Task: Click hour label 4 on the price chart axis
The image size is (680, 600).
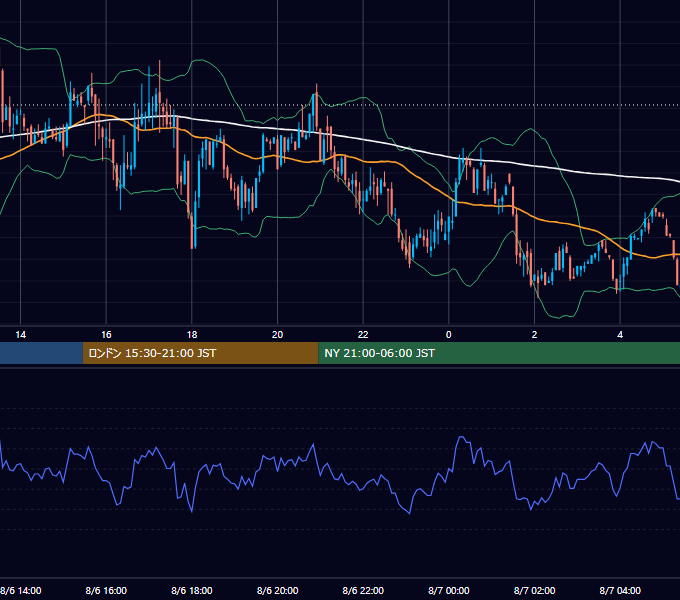Action: click(620, 334)
